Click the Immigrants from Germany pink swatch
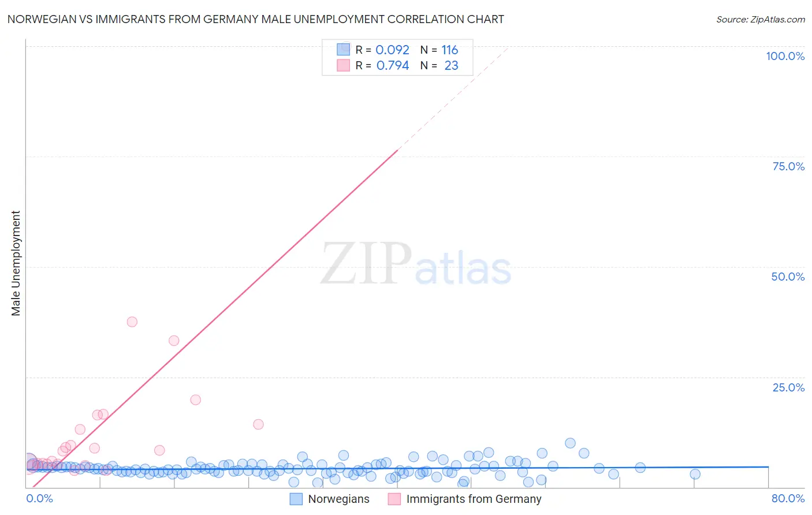This screenshot has width=812, height=515. pos(394,499)
